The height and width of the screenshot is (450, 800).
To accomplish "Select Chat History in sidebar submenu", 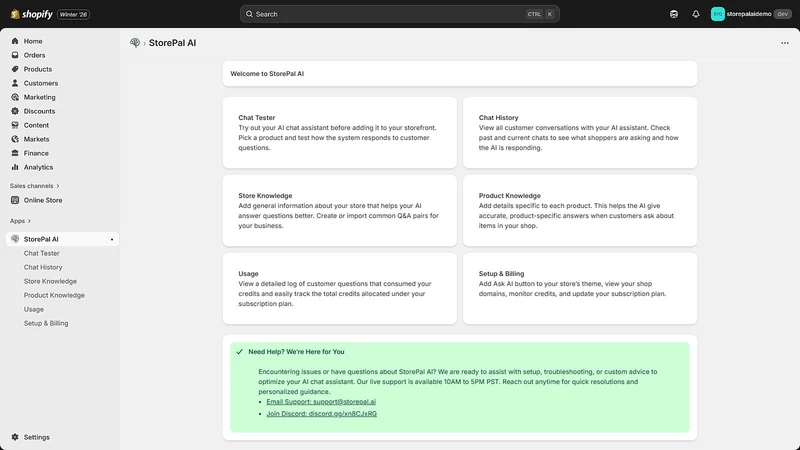I will [43, 267].
